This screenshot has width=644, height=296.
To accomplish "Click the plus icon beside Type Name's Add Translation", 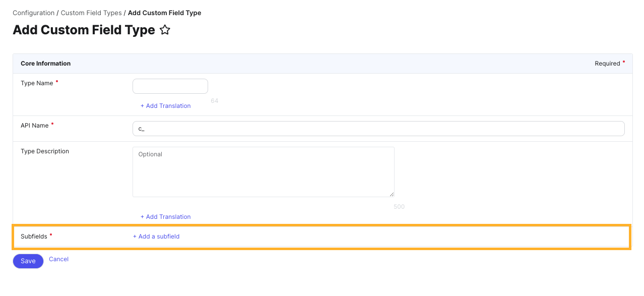I will (143, 105).
